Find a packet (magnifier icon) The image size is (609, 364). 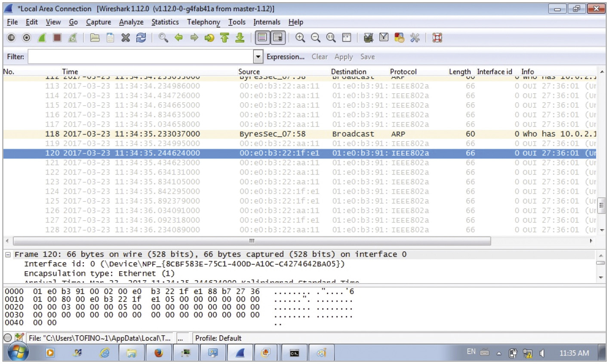coord(163,38)
